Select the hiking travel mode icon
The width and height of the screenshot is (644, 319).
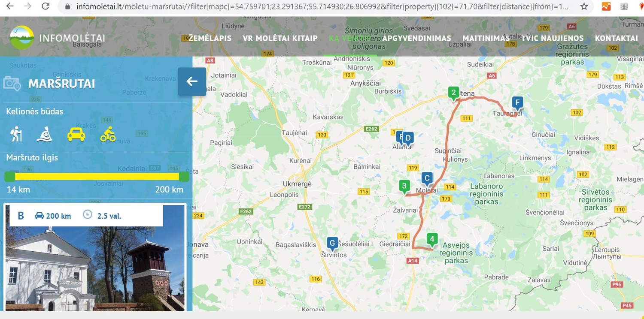(16, 134)
